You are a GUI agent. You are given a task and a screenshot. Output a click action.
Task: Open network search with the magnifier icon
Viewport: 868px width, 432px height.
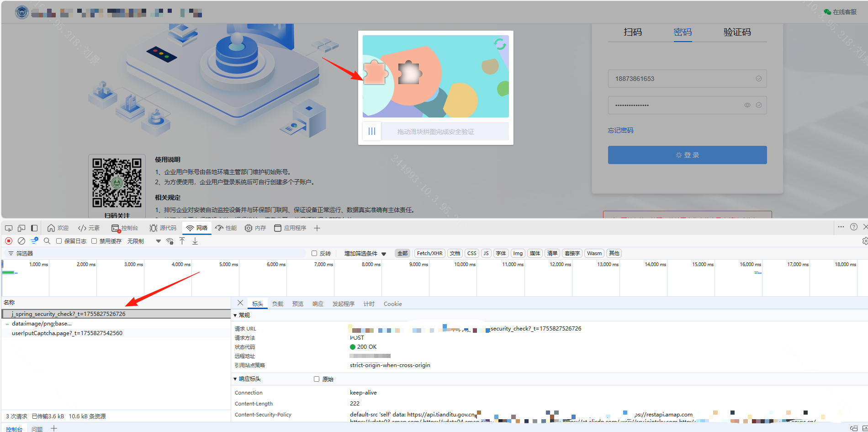[47, 241]
